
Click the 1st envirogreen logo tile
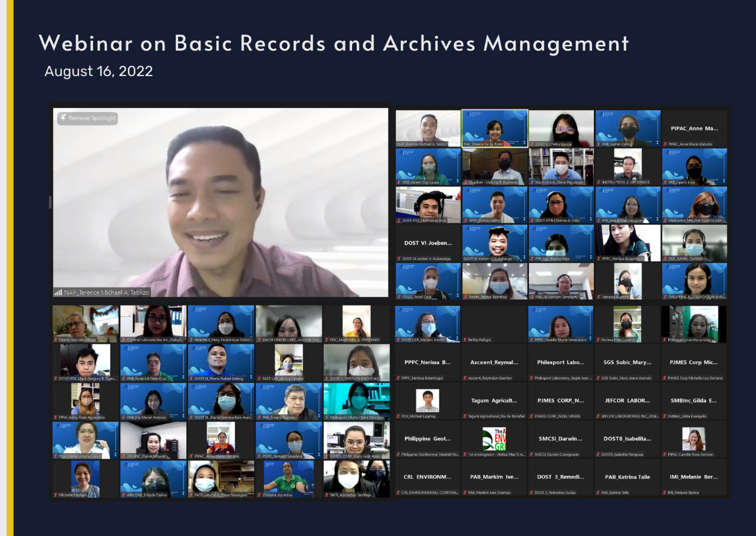coord(494,439)
